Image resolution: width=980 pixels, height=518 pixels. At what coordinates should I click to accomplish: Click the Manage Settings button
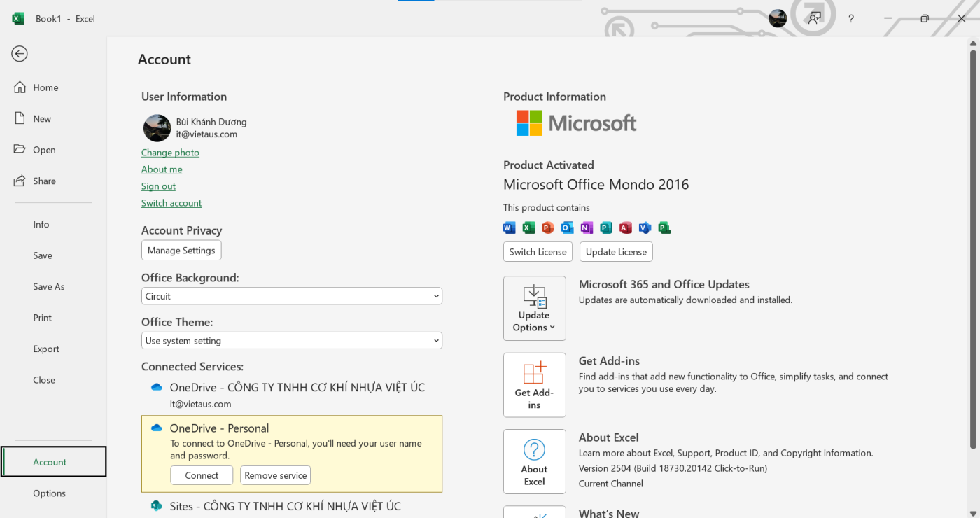coord(181,251)
